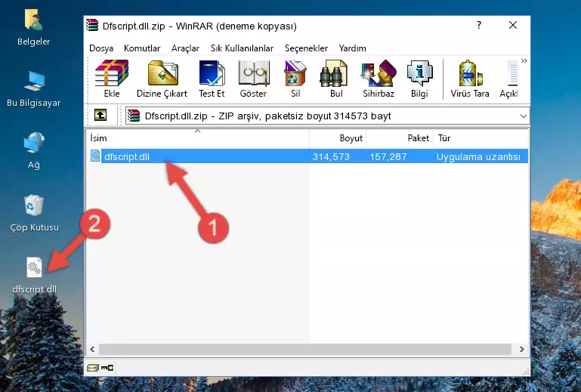Viewport: 581px width, 392px height.
Task: Click the horizontal scrollbar track thumb
Action: (x=305, y=349)
